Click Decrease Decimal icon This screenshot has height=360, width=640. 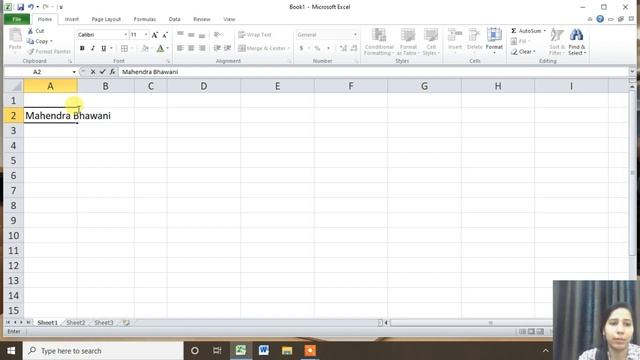[x=354, y=48]
